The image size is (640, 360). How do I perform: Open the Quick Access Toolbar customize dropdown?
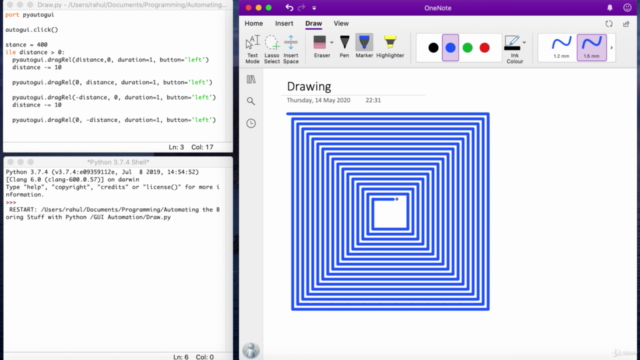point(314,8)
